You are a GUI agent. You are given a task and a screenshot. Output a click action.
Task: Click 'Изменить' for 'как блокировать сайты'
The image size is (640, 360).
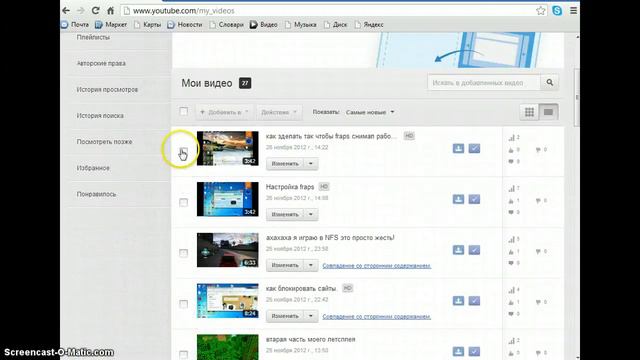point(285,316)
